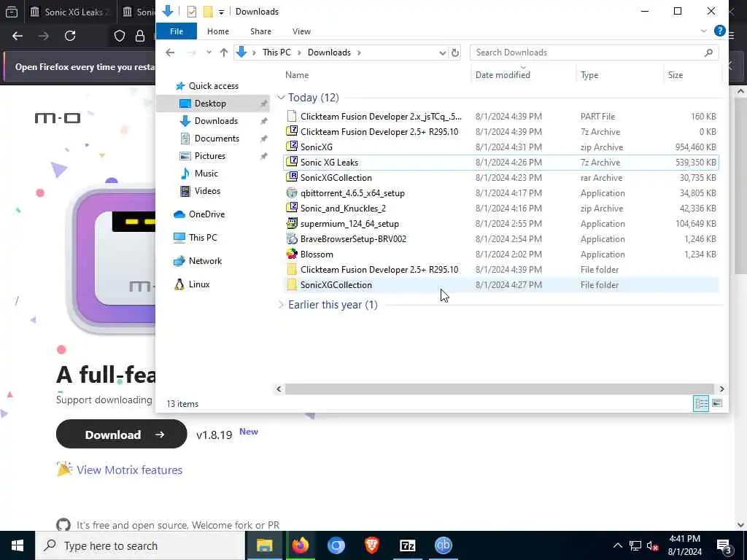The height and width of the screenshot is (560, 747).
Task: Select the Clickteam Fusion 7z Archive row
Action: pyautogui.click(x=500, y=131)
